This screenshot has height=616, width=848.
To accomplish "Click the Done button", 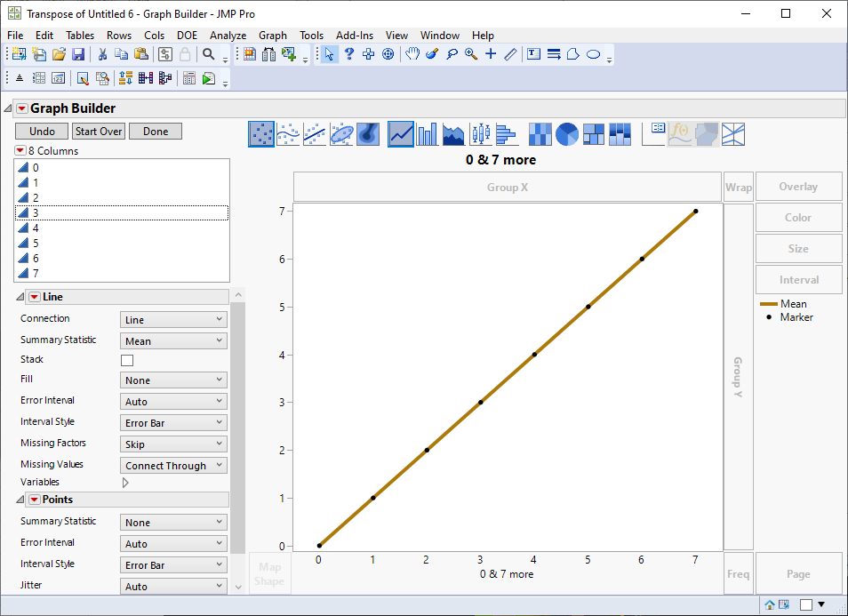I will (x=155, y=131).
